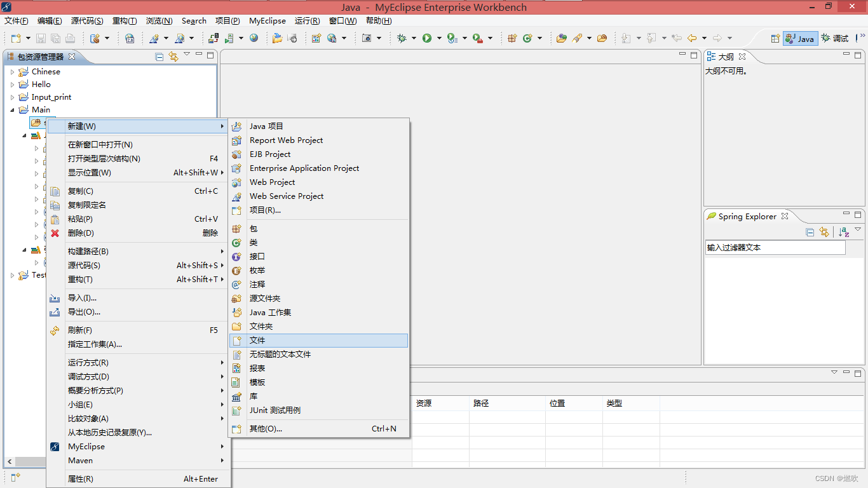This screenshot has width=868, height=488.
Task: Switch to the Java perspective button
Action: 800,38
